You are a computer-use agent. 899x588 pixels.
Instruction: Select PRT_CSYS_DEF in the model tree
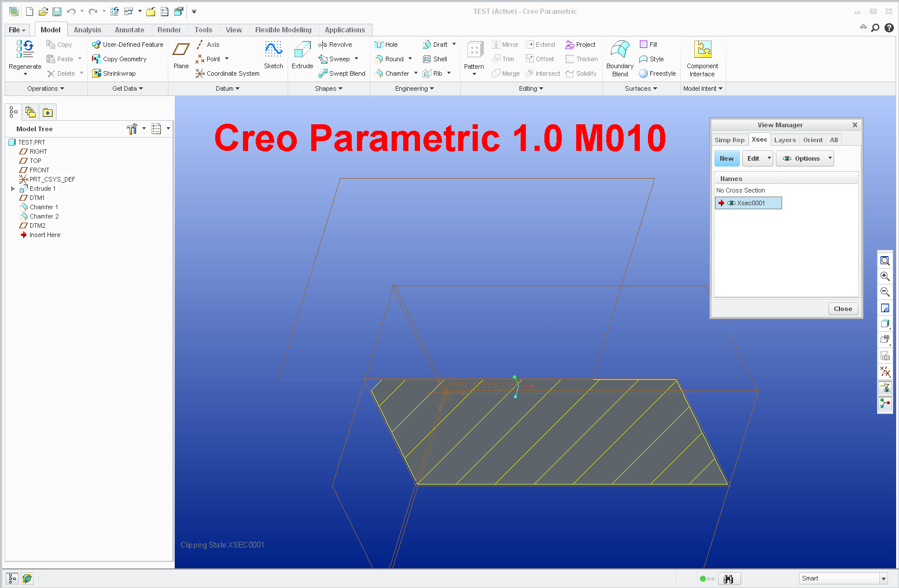click(x=52, y=179)
